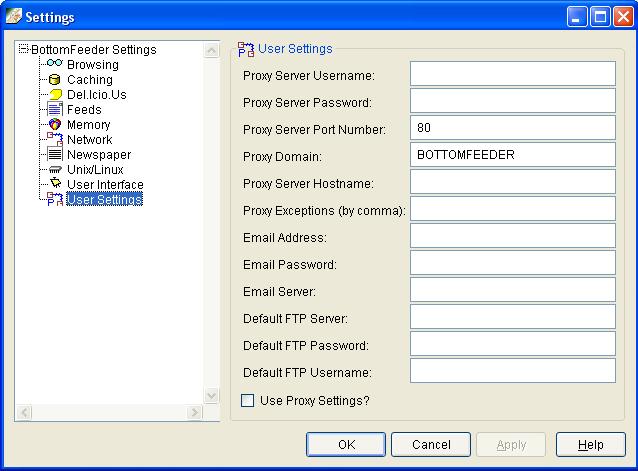The height and width of the screenshot is (471, 638).
Task: Click the Del.Icio.Us tag icon
Action: 55,94
